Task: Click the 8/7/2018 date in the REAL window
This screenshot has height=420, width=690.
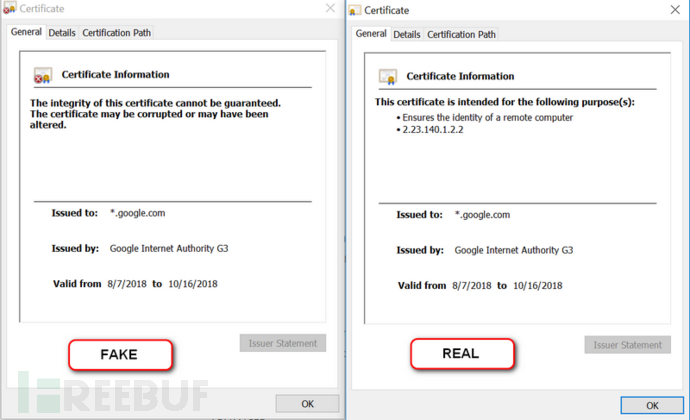Action: coord(472,286)
